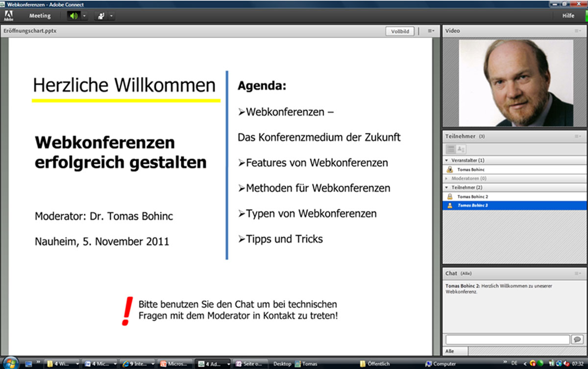Switch to participant list view icon
Viewport: 588px width, 369px height.
450,149
